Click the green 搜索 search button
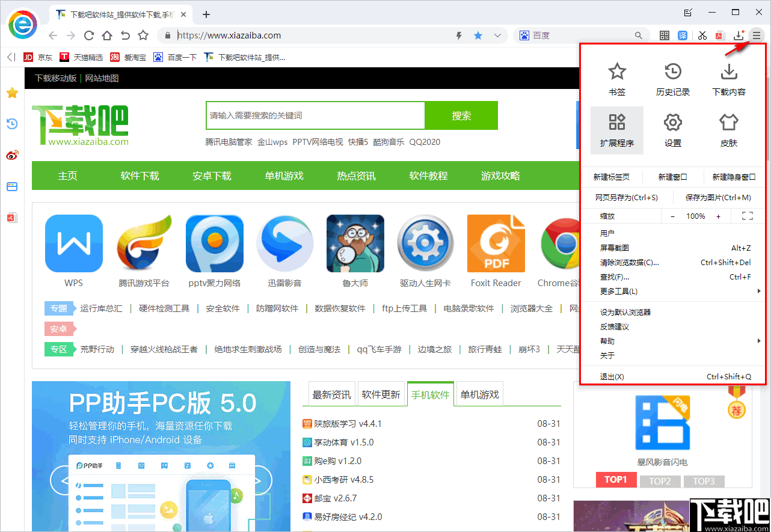The width and height of the screenshot is (771, 532). click(x=461, y=115)
